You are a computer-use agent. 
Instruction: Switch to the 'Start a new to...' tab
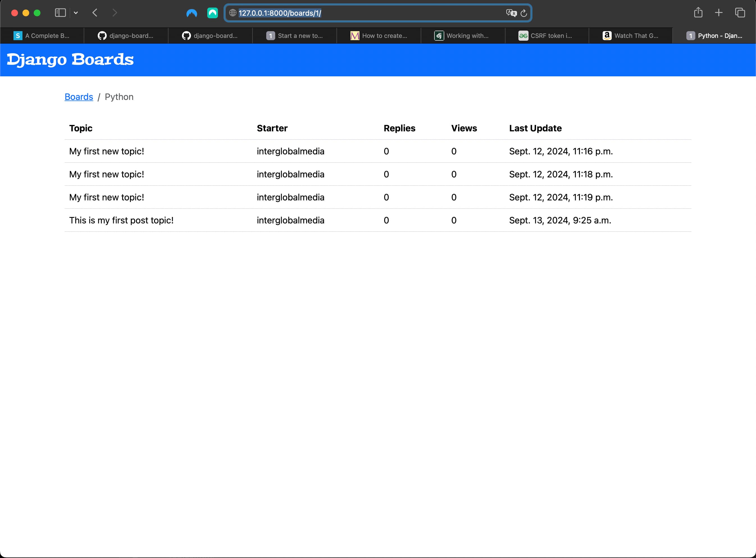pyautogui.click(x=294, y=35)
